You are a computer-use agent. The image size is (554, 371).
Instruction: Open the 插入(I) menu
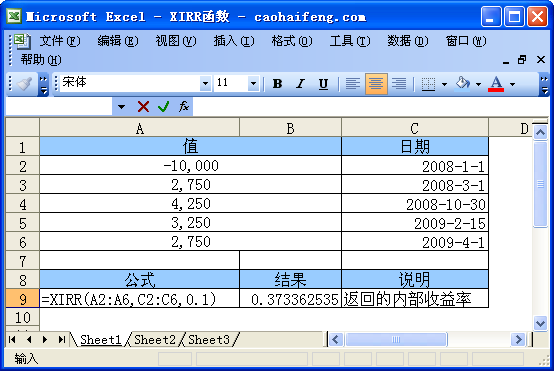point(234,41)
